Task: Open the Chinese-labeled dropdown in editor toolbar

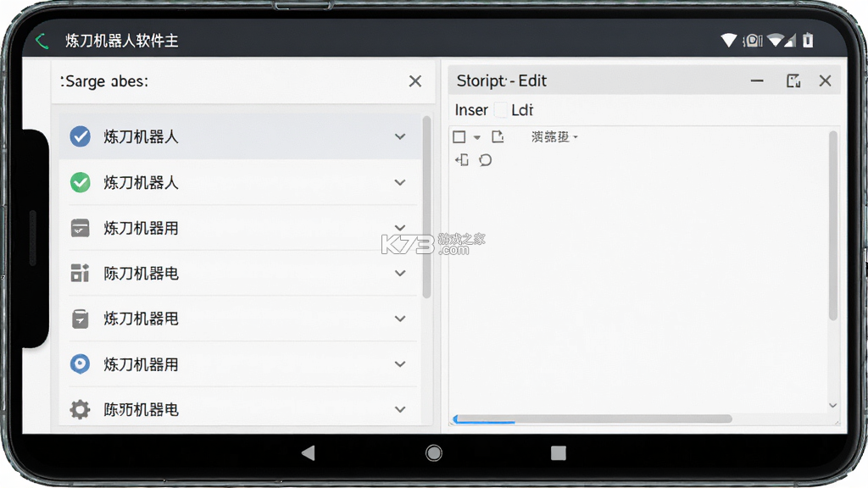Action: pyautogui.click(x=554, y=136)
